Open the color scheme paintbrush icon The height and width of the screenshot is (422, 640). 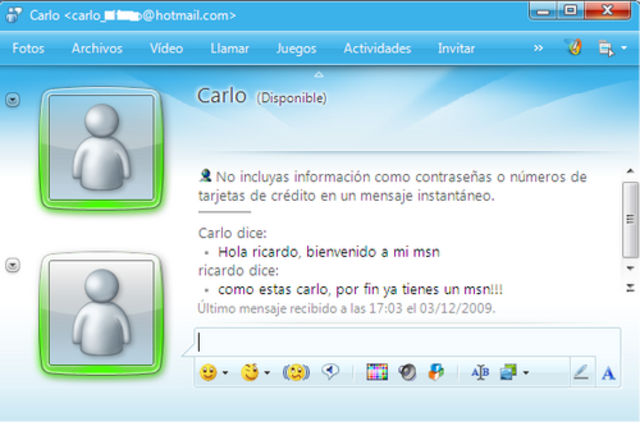pyautogui.click(x=574, y=47)
